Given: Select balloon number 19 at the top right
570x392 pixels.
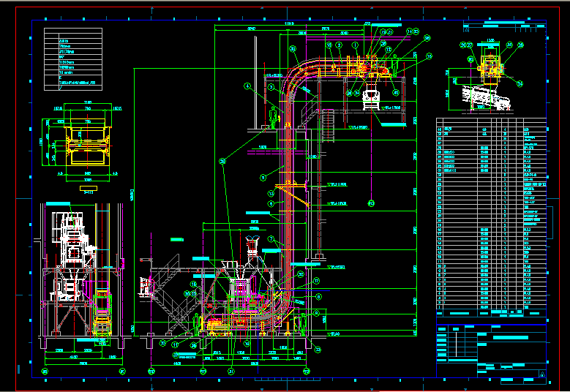Looking at the screenshot, I should click(430, 56).
